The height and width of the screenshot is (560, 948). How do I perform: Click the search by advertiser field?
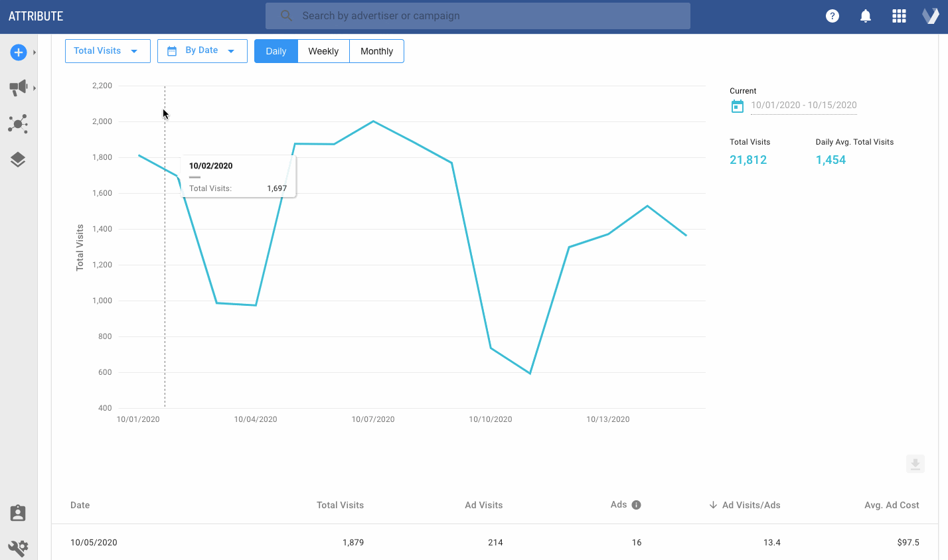(x=478, y=16)
